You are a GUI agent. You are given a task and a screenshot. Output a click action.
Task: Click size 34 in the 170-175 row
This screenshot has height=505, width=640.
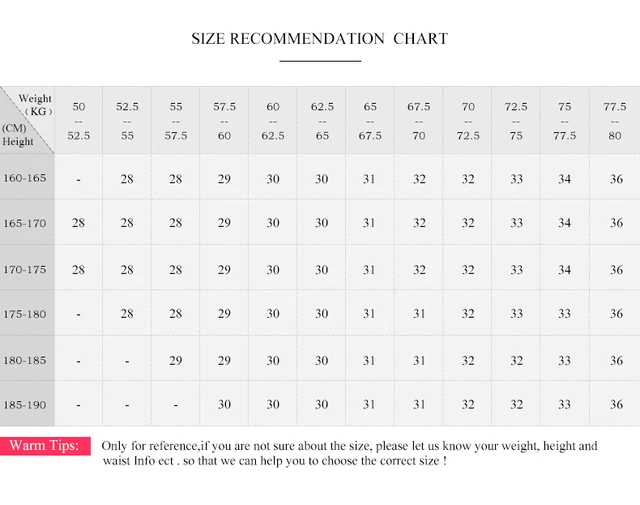pos(564,269)
